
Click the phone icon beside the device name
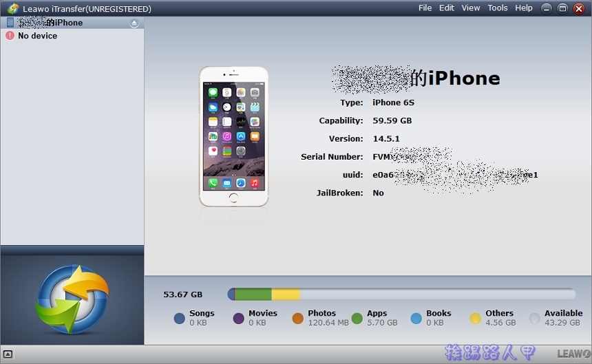pos(10,23)
